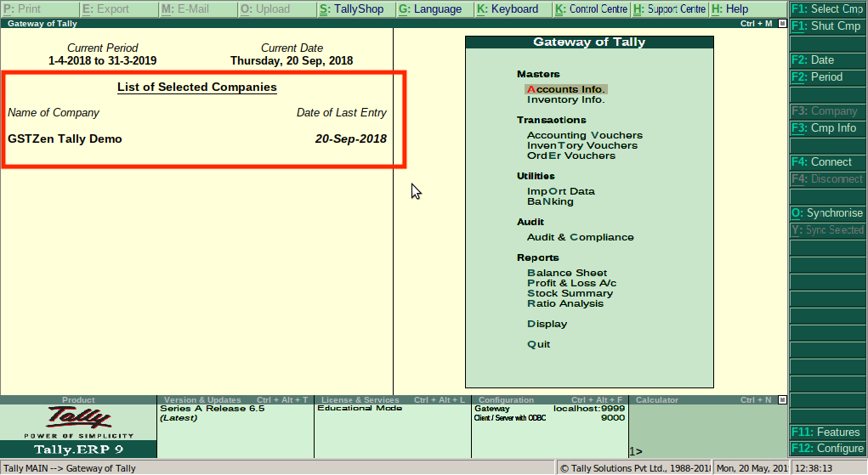Image resolution: width=868 pixels, height=475 pixels.
Task: Click the minimize icon beside Ctrl + M
Action: click(x=782, y=24)
